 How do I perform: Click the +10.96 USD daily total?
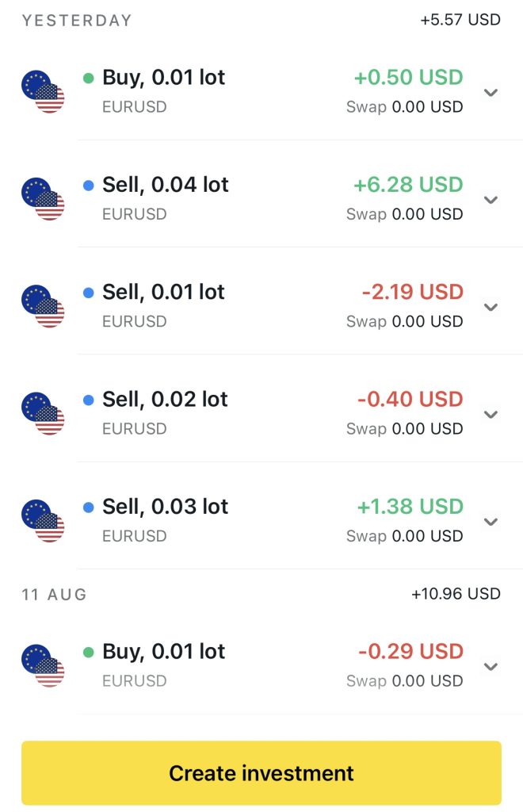tap(456, 593)
